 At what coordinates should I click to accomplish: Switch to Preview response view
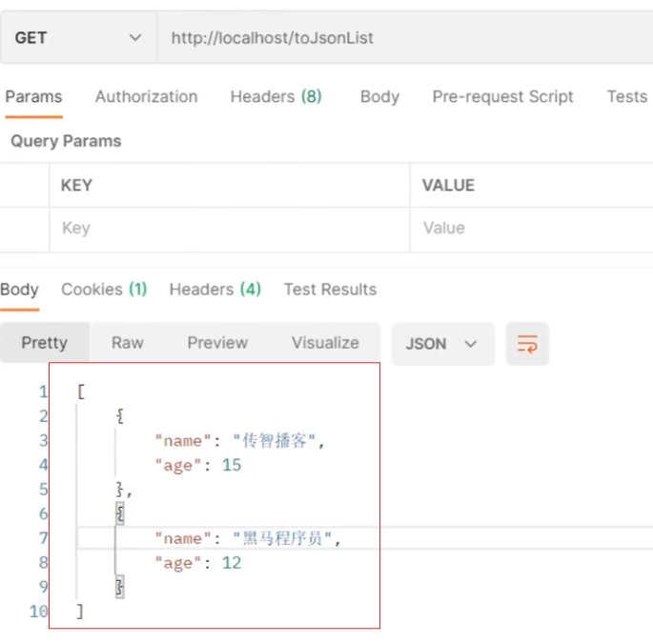[217, 343]
